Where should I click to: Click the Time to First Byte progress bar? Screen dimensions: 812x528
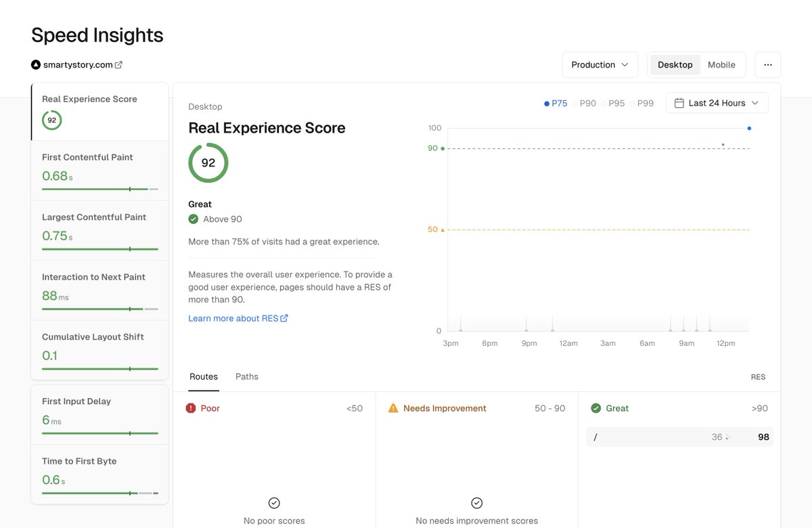tap(100, 493)
